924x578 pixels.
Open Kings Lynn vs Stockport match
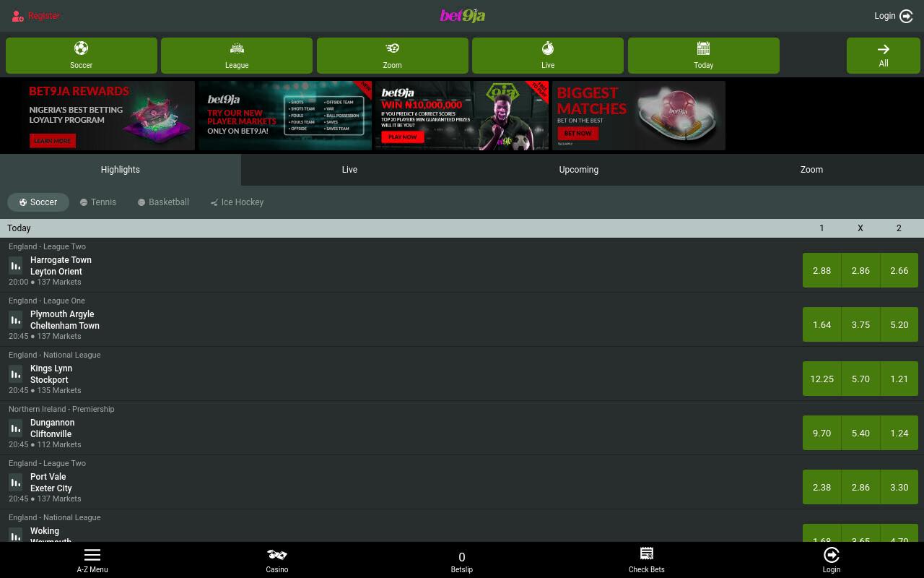click(x=51, y=374)
